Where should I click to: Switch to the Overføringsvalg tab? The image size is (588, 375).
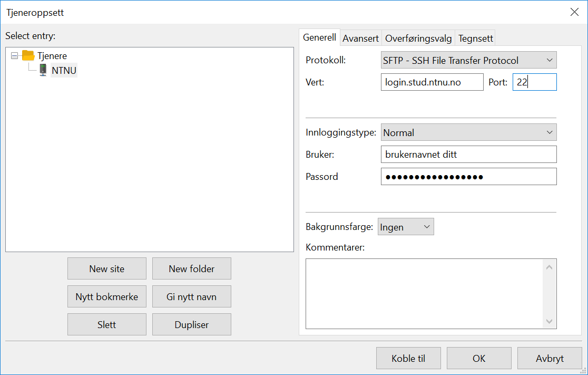[418, 39]
